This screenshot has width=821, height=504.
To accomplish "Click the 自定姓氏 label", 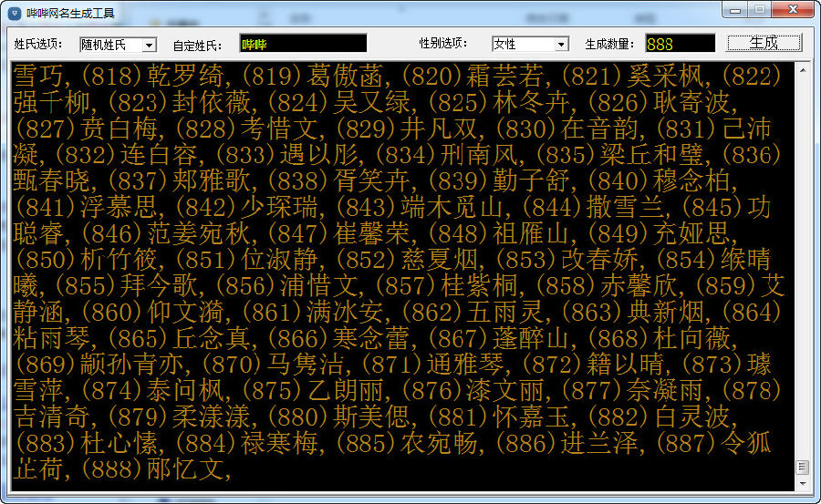I will [x=197, y=46].
